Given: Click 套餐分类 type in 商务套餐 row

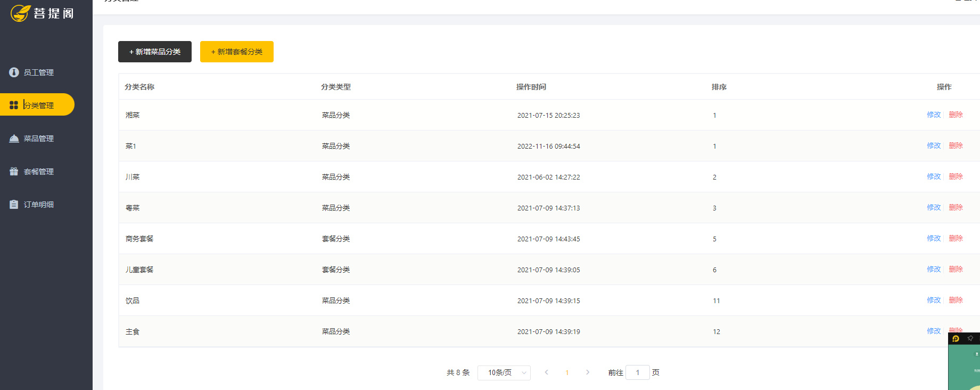Looking at the screenshot, I should (336, 239).
